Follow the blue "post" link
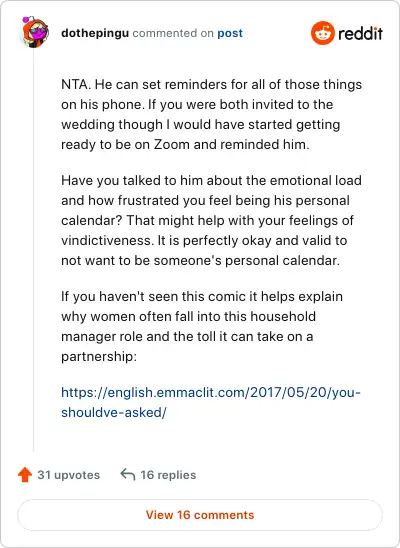 pyautogui.click(x=230, y=33)
